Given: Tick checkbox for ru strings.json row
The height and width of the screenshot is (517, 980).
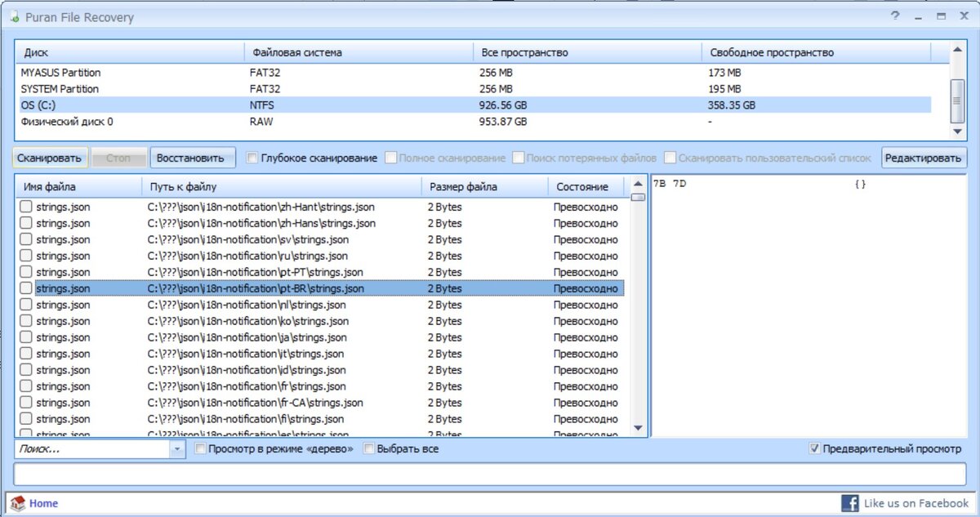Looking at the screenshot, I should 26,256.
